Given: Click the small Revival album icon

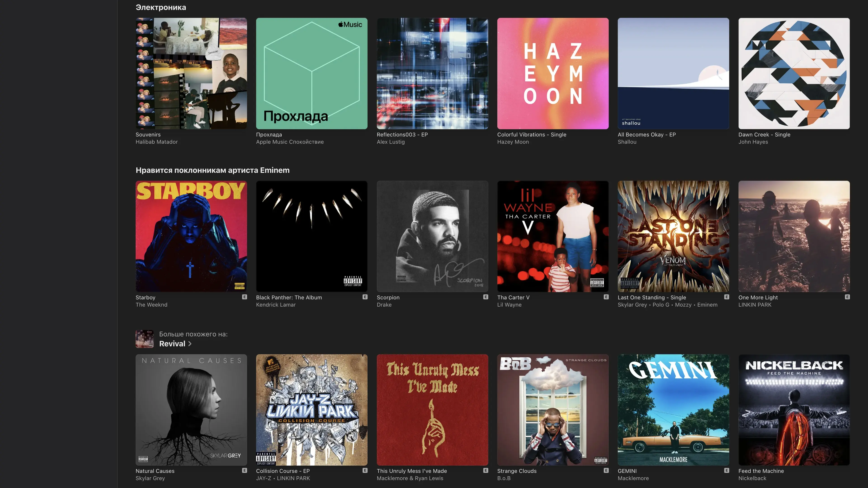Looking at the screenshot, I should click(x=145, y=339).
